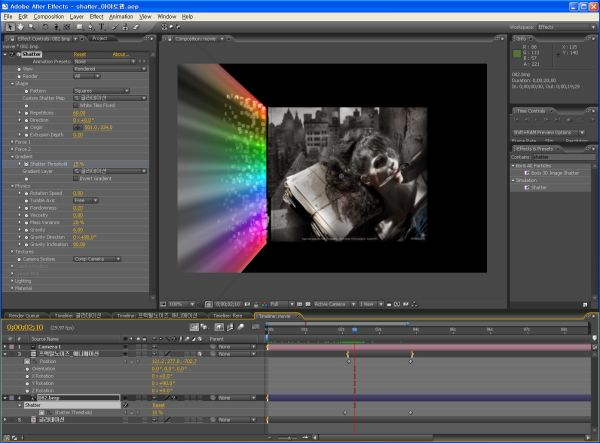600x443 pixels.
Task: Select the Pen tool
Action: click(x=91, y=27)
